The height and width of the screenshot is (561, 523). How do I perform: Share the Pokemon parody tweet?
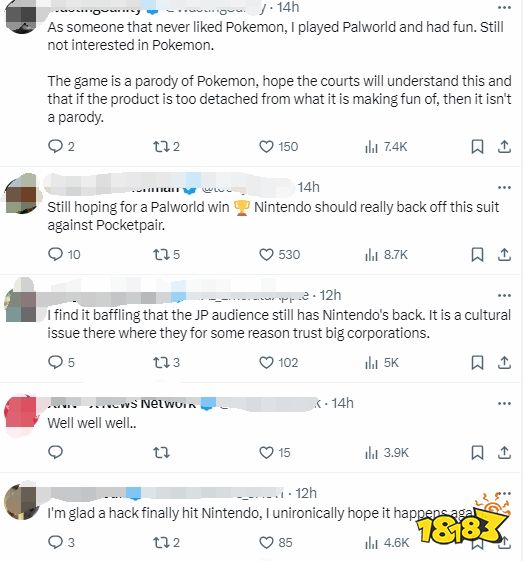[504, 147]
